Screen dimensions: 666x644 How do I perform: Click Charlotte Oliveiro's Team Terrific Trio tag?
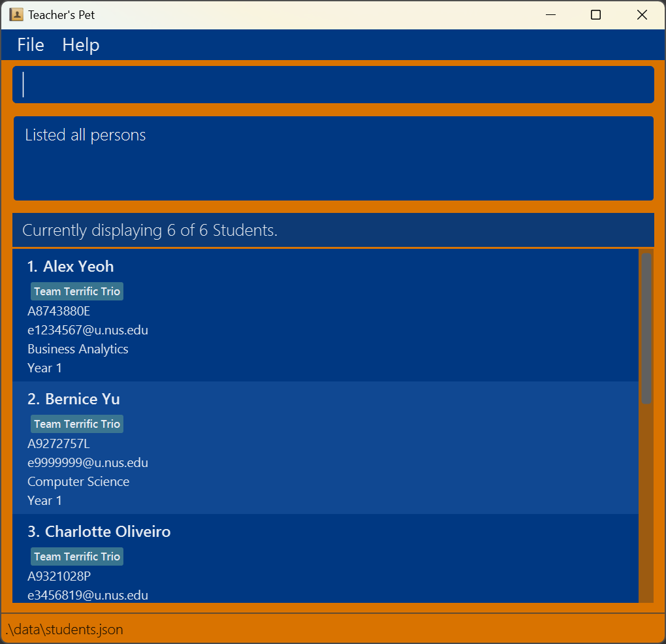(77, 556)
